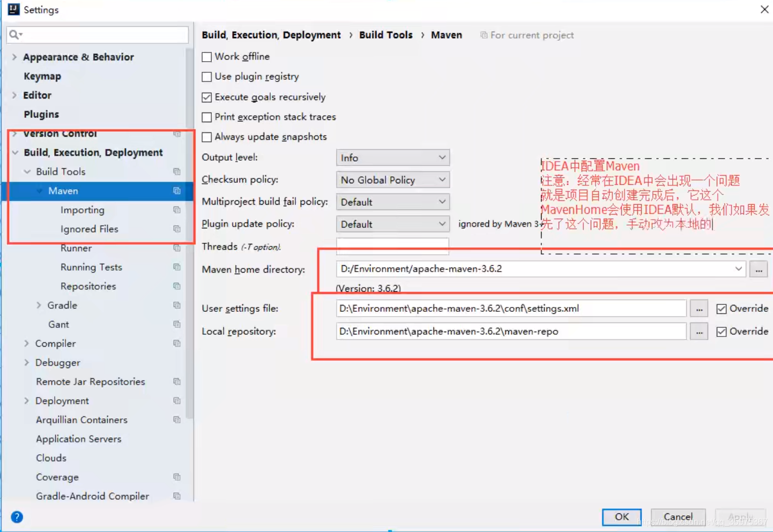Open Multiproject build fail policy dropdown
This screenshot has width=773, height=532.
click(x=393, y=202)
